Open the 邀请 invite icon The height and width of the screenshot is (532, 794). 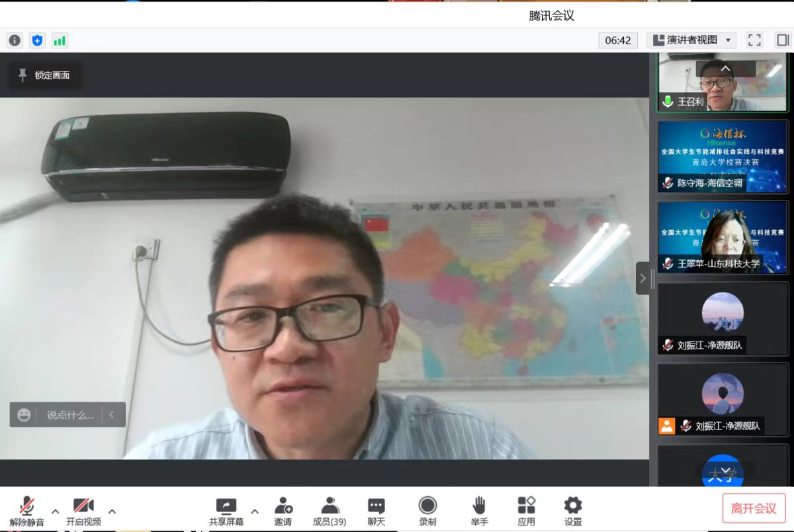pyautogui.click(x=283, y=511)
